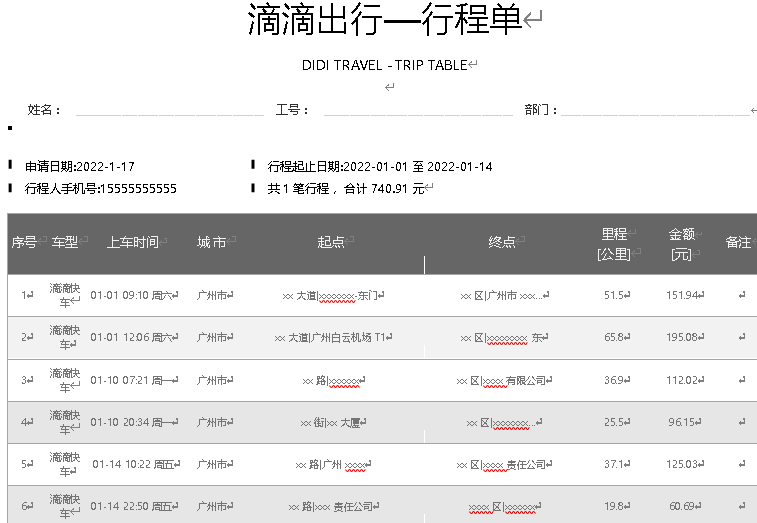Click the 上车时间 column header
The width and height of the screenshot is (757, 523).
[x=132, y=242]
